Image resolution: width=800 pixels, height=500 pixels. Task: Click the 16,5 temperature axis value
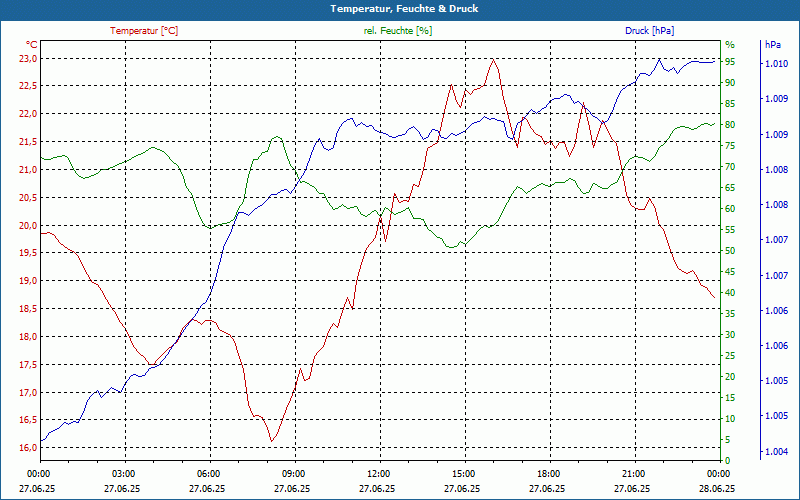(28, 420)
